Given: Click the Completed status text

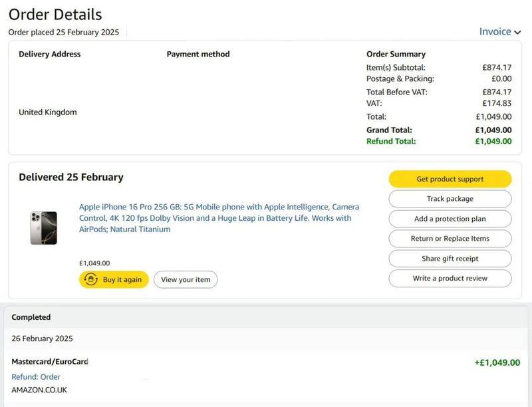Looking at the screenshot, I should click(31, 317).
